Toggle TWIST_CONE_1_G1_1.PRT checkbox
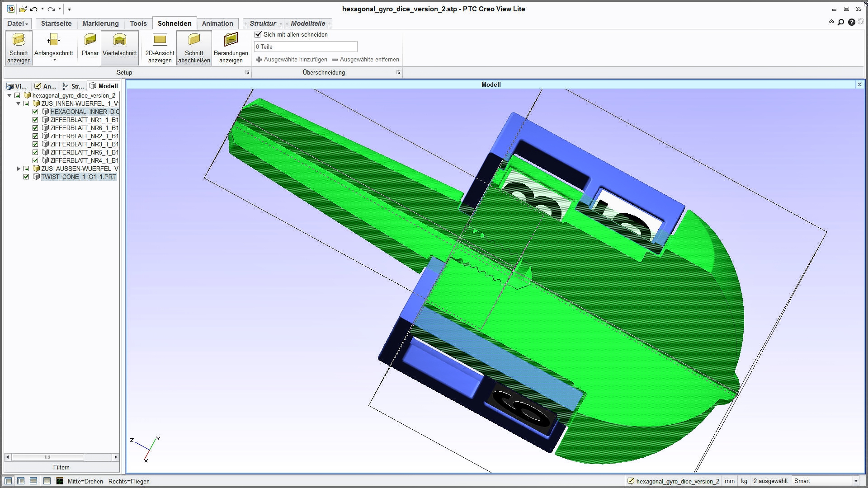Viewport: 868px width, 488px height. tap(26, 177)
